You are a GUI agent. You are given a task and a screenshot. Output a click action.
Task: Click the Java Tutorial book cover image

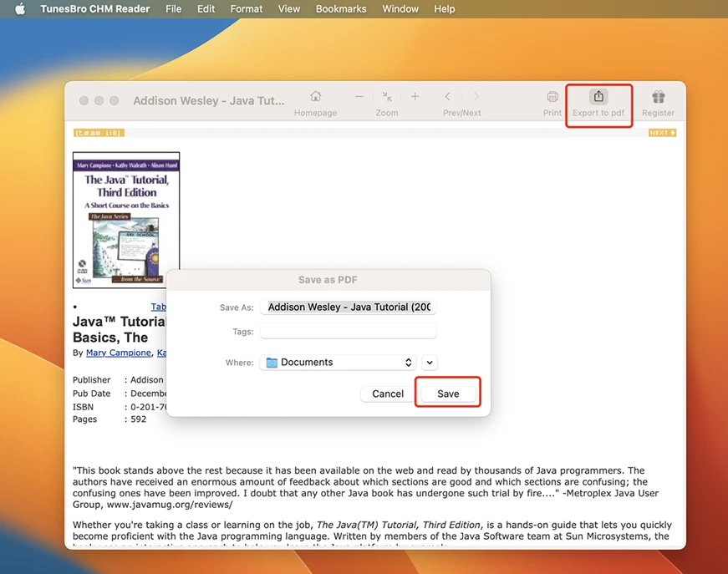click(126, 220)
